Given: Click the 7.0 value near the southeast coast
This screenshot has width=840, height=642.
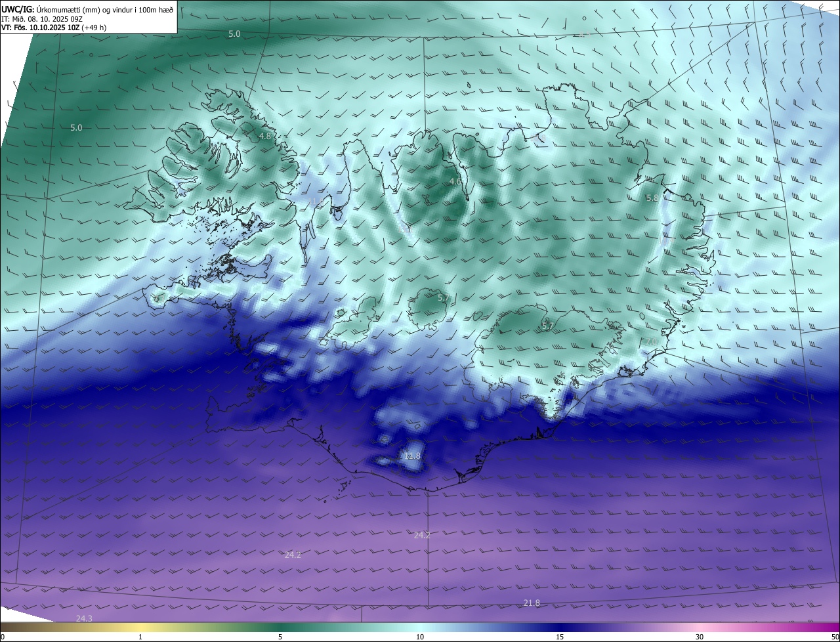Looking at the screenshot, I should pos(651,343).
